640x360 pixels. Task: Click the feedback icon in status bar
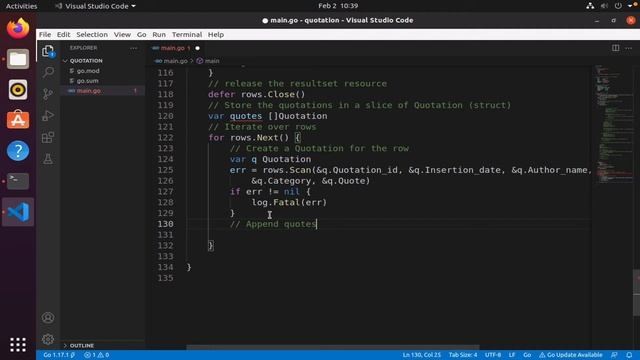[614, 355]
